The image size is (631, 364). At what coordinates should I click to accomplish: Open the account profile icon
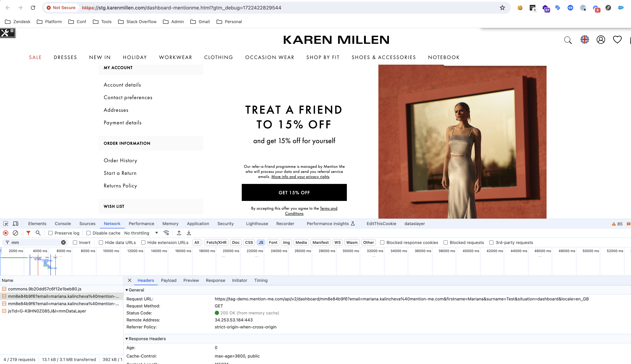tap(601, 39)
